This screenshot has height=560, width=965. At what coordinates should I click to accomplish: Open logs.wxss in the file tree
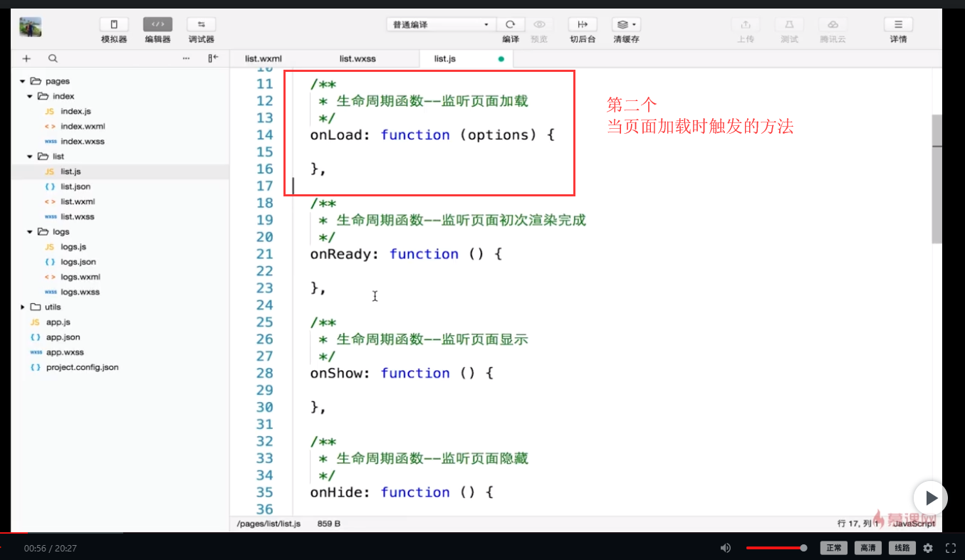80,292
